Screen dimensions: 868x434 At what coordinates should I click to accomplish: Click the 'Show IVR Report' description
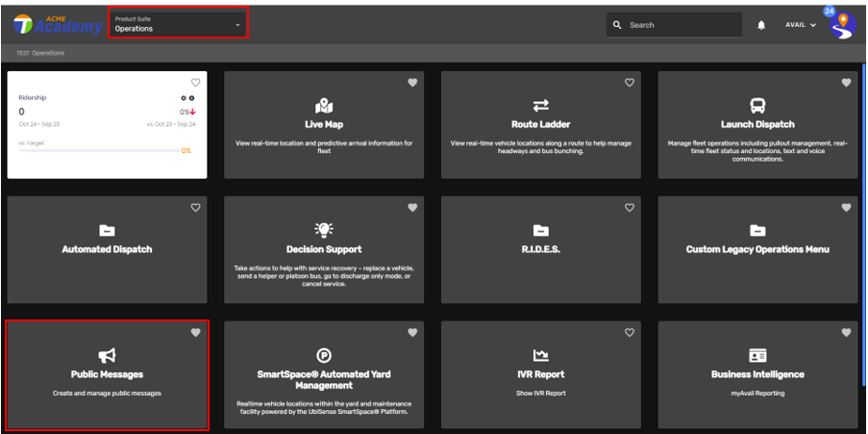pos(541,393)
